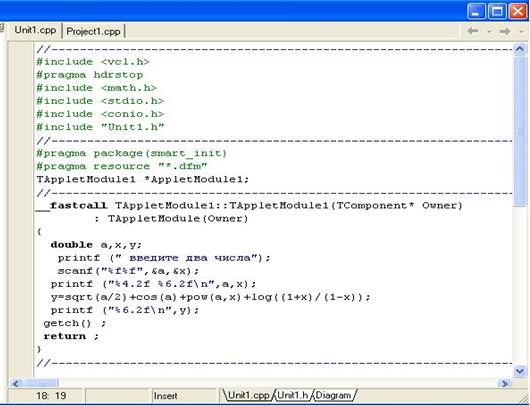530x406 pixels.
Task: Click the vertical scrollbar thumb
Action: pyautogui.click(x=520, y=130)
